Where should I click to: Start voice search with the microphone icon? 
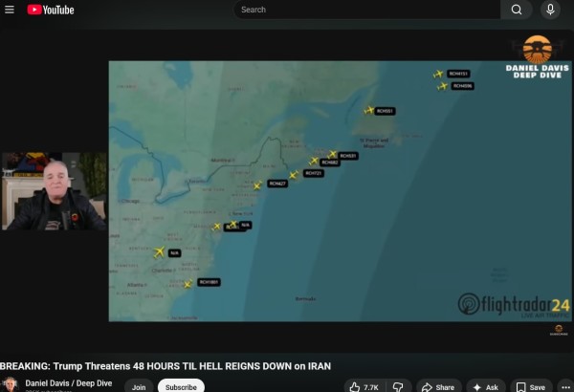click(x=550, y=10)
